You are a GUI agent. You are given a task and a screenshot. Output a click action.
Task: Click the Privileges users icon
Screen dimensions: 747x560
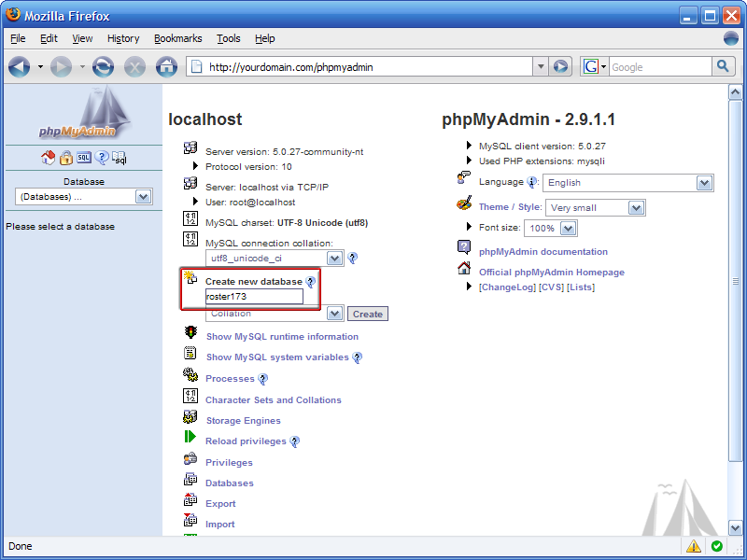[190, 458]
